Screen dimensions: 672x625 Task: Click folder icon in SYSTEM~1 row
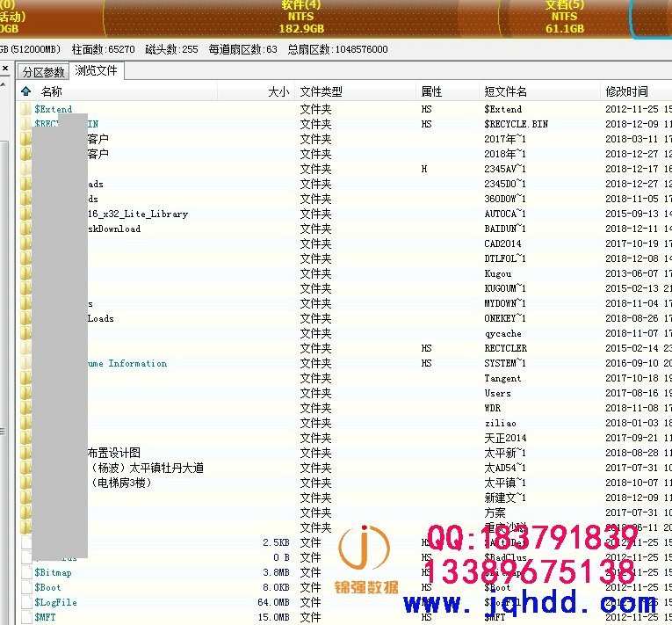25,363
